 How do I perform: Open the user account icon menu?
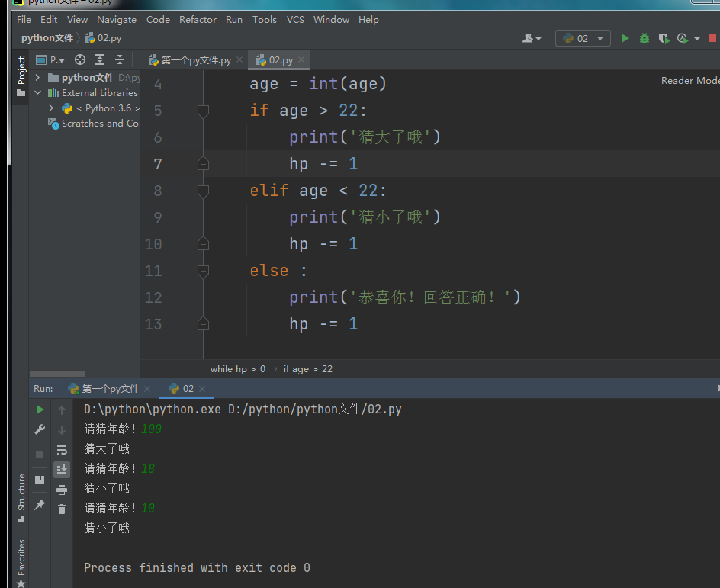tap(532, 38)
